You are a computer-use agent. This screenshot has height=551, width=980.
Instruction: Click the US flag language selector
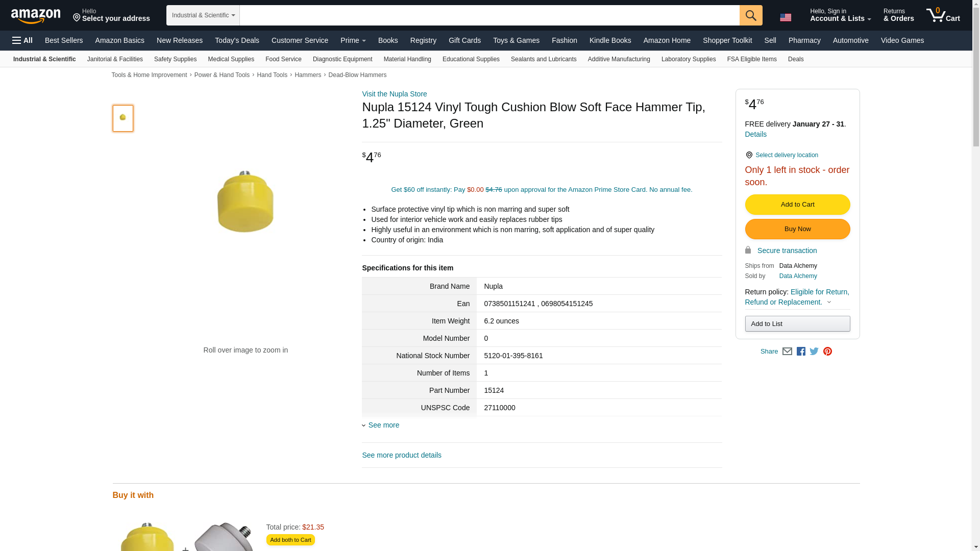[786, 17]
